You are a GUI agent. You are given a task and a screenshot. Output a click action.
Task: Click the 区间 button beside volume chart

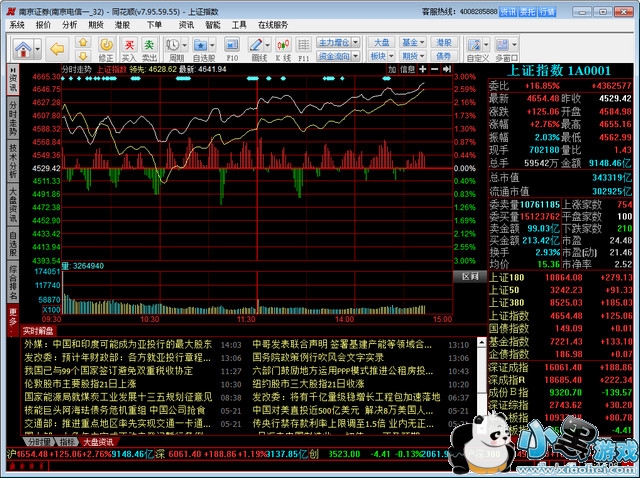coord(470,276)
